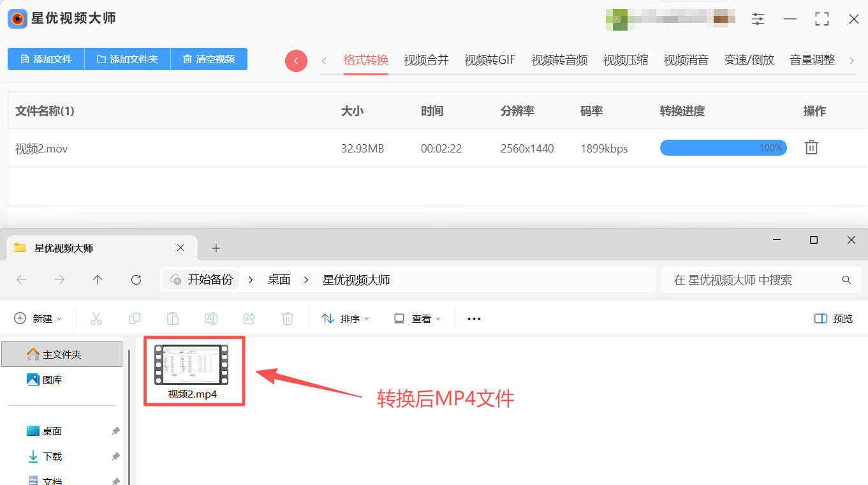Switch to the 视频消音 tab
The image size is (868, 485).
pos(686,60)
